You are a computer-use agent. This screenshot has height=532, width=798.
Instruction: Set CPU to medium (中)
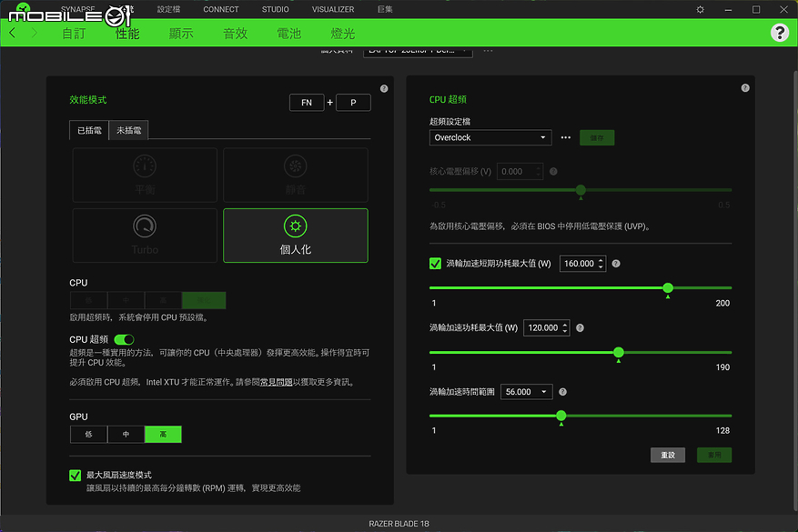126,301
